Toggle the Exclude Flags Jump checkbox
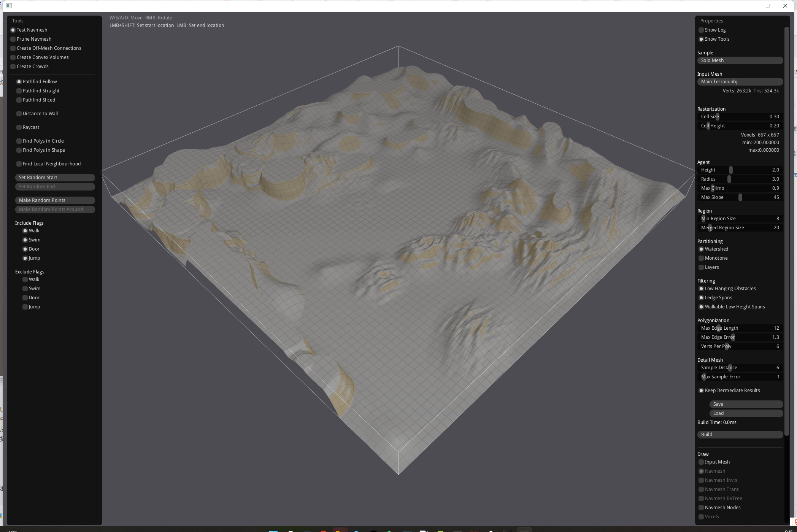Viewport: 797px width, 532px height. click(x=25, y=307)
